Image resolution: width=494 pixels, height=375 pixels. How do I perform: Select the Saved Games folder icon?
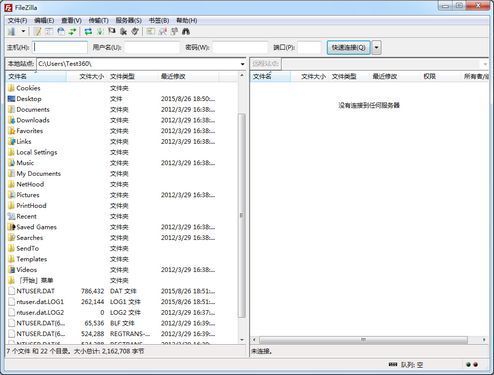pyautogui.click(x=11, y=227)
